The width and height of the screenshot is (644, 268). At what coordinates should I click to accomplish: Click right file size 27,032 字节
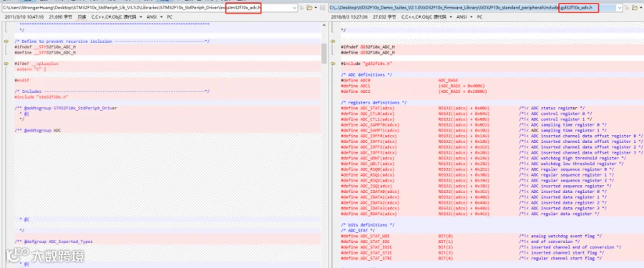(x=384, y=17)
